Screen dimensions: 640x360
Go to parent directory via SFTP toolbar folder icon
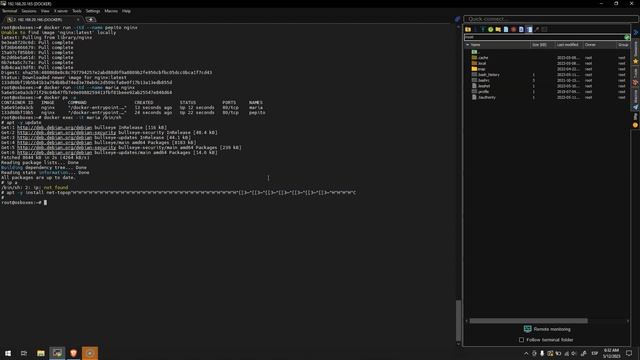[x=468, y=29]
